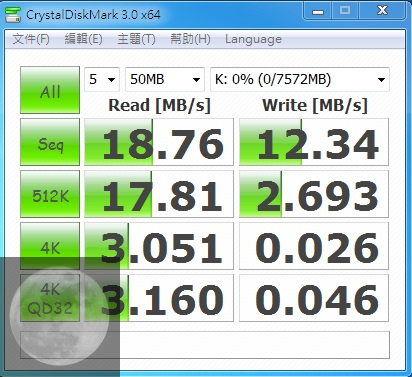
Task: Maximize the CrystalDiskMark window
Action: point(345,11)
